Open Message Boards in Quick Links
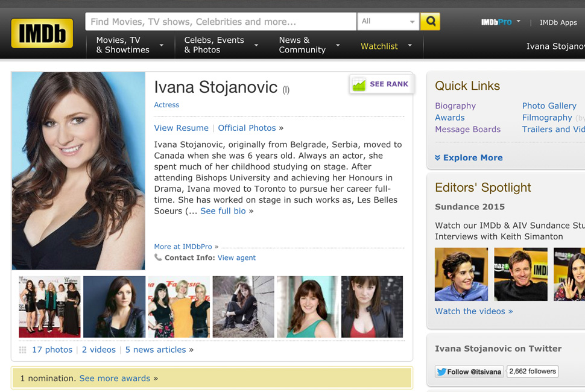The height and width of the screenshot is (392, 585). [x=468, y=130]
